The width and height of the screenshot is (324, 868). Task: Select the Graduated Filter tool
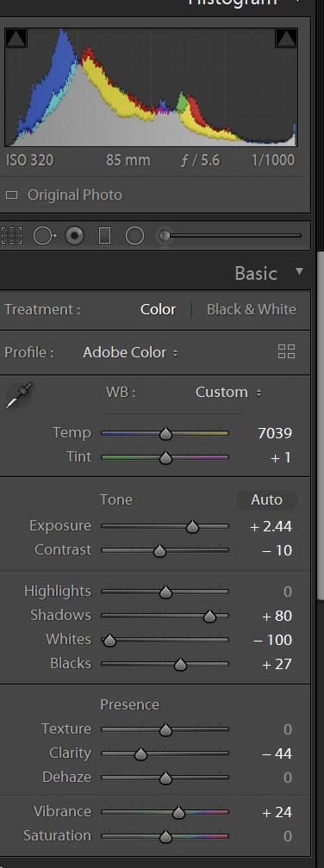point(104,236)
